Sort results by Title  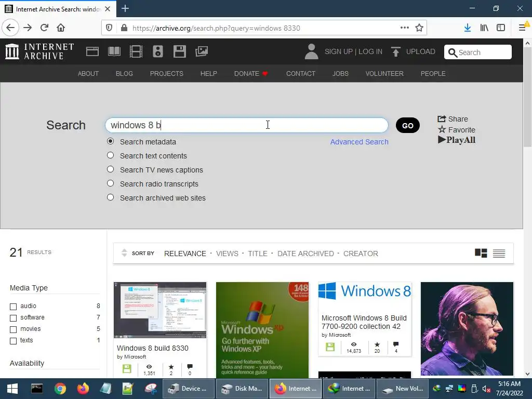[258, 254]
